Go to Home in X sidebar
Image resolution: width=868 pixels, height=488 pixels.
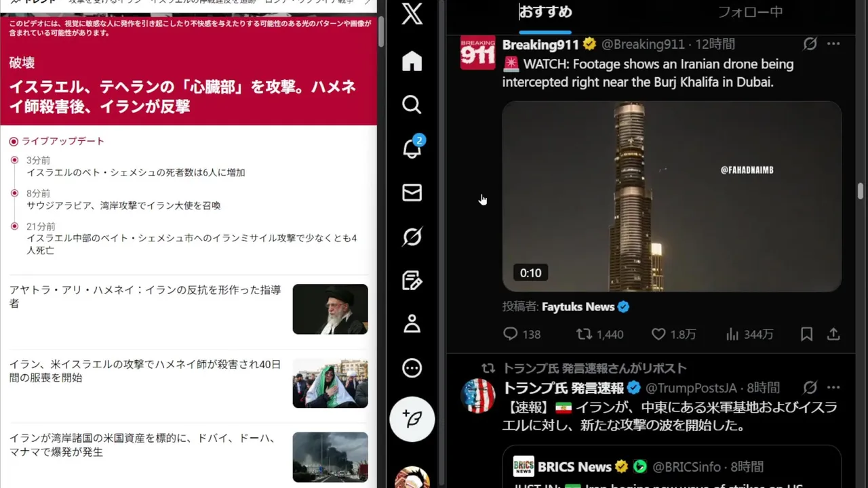pyautogui.click(x=412, y=61)
